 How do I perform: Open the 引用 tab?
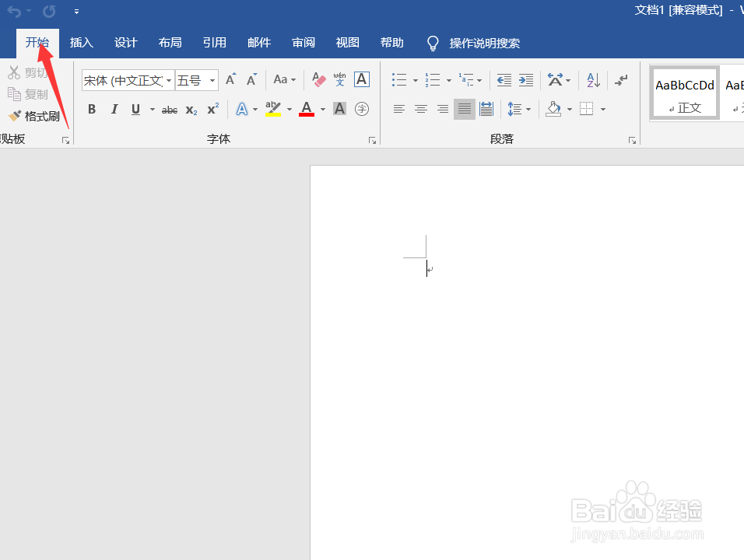click(215, 43)
